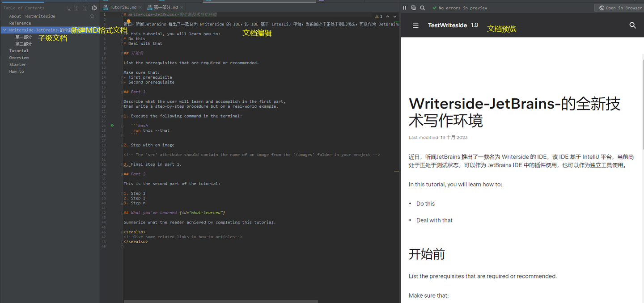Run the bash command using the green gutter arrow
Screen dimensions: 644x303
112,126
